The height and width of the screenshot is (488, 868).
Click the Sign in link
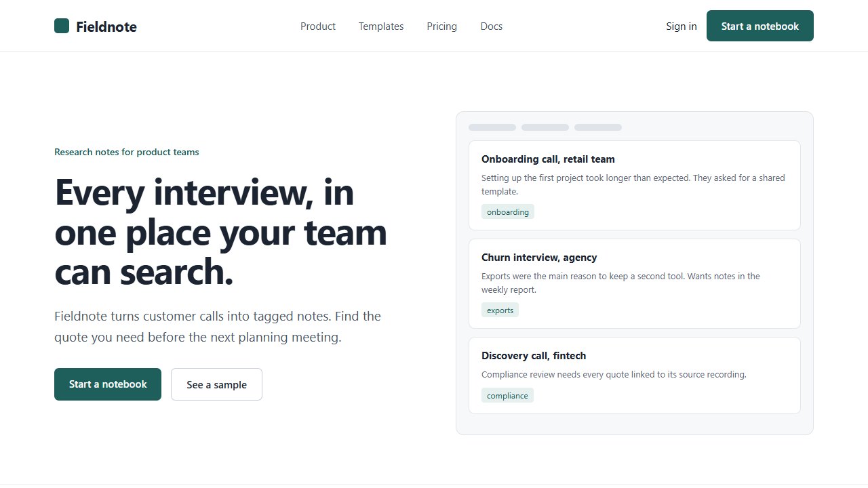[x=682, y=26]
